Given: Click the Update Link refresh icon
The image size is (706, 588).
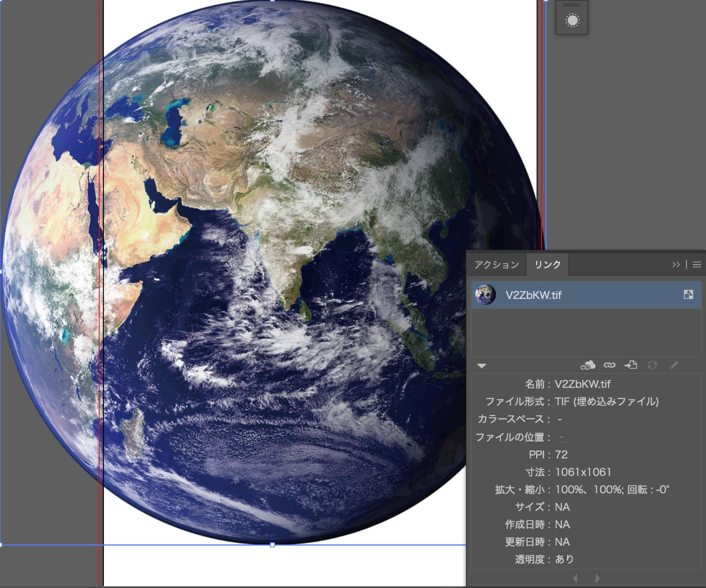Looking at the screenshot, I should click(x=652, y=365).
